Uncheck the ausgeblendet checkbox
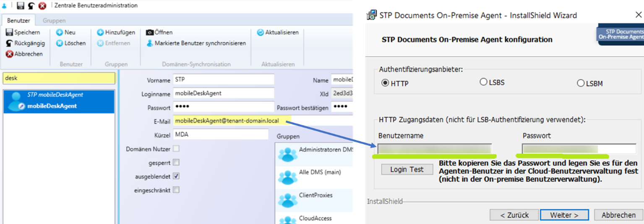This screenshot has width=644, height=224. [176, 176]
